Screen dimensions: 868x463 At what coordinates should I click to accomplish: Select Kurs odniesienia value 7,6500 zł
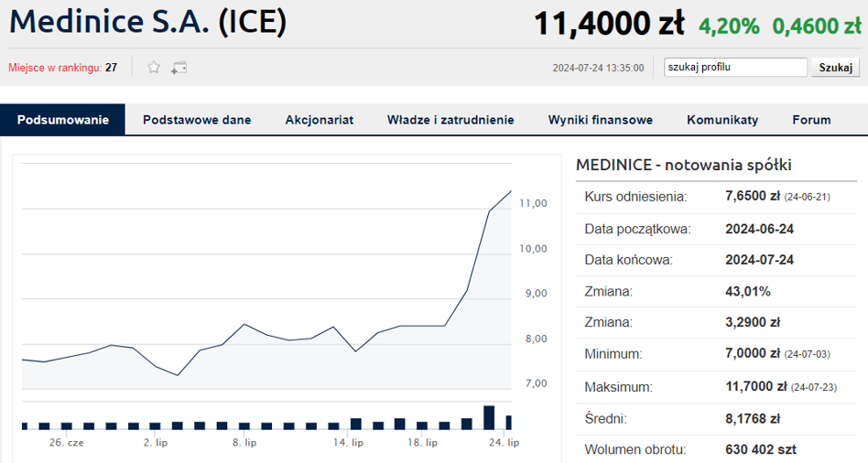click(753, 196)
